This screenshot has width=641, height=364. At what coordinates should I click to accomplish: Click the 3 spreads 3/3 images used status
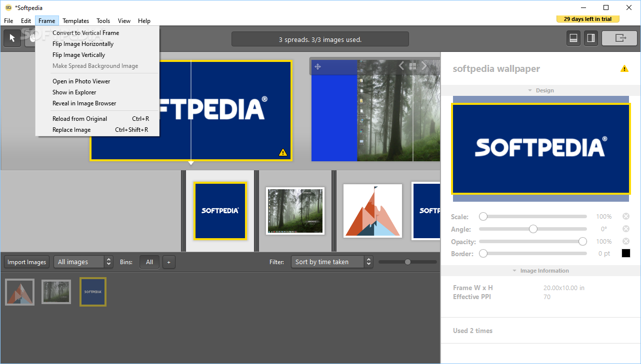coord(320,39)
